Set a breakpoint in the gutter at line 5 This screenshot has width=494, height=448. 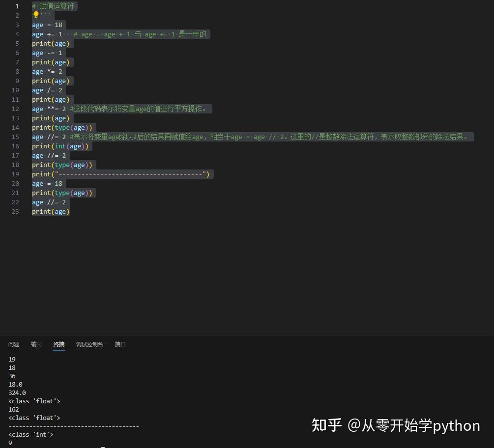click(x=7, y=43)
